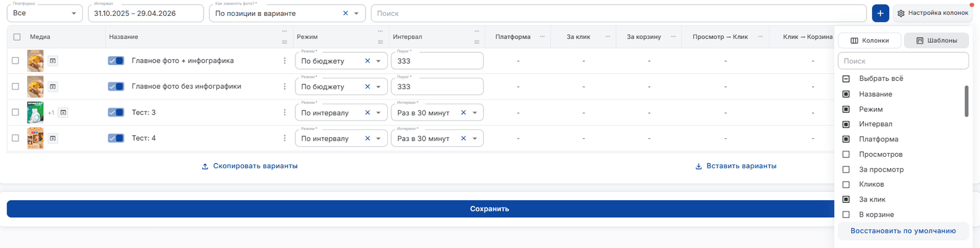Clear Режим value in Главное фото + инфографика row
The image size is (980, 248).
pyautogui.click(x=367, y=61)
